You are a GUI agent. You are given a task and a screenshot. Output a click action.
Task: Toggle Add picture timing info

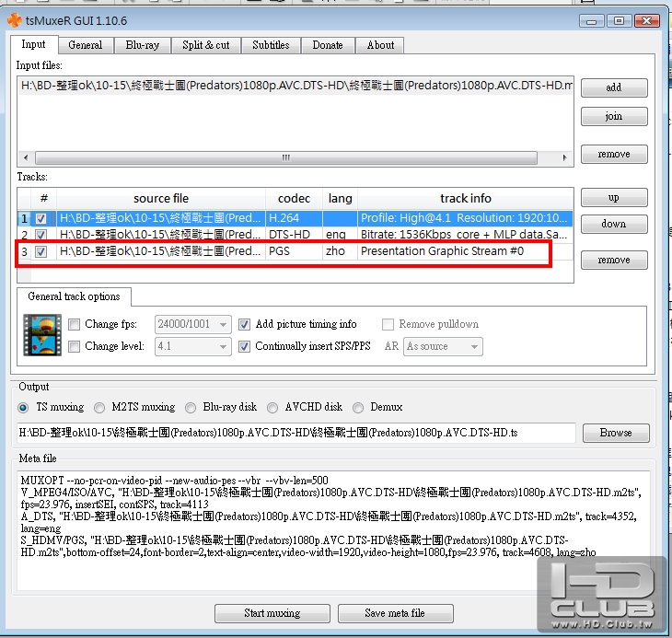click(x=244, y=324)
